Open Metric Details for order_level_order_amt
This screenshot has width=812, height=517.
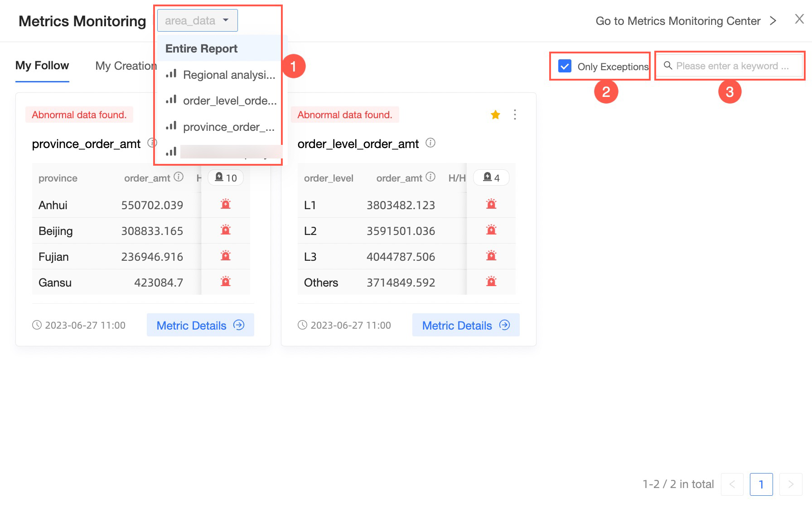tap(466, 325)
